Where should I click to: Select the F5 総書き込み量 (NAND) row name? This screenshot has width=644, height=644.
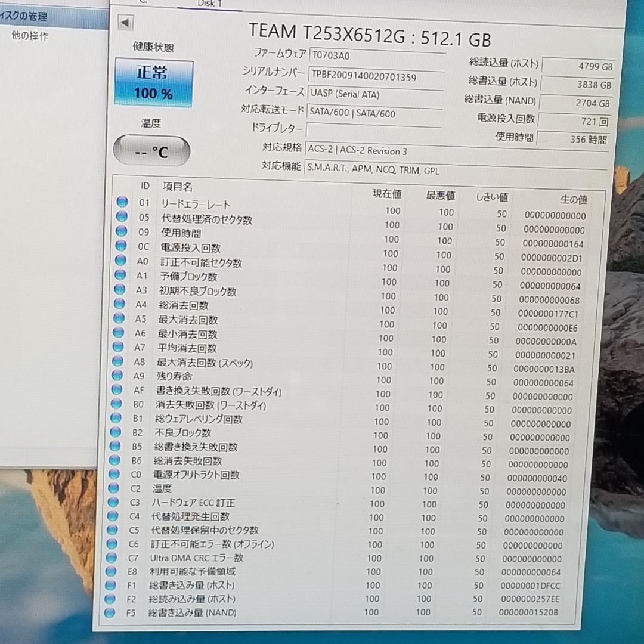point(192,612)
